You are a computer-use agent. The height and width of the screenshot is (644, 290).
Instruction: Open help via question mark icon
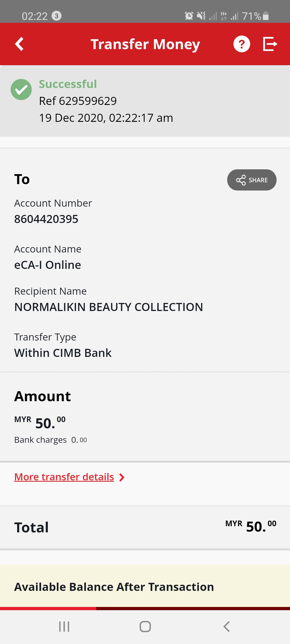click(242, 44)
